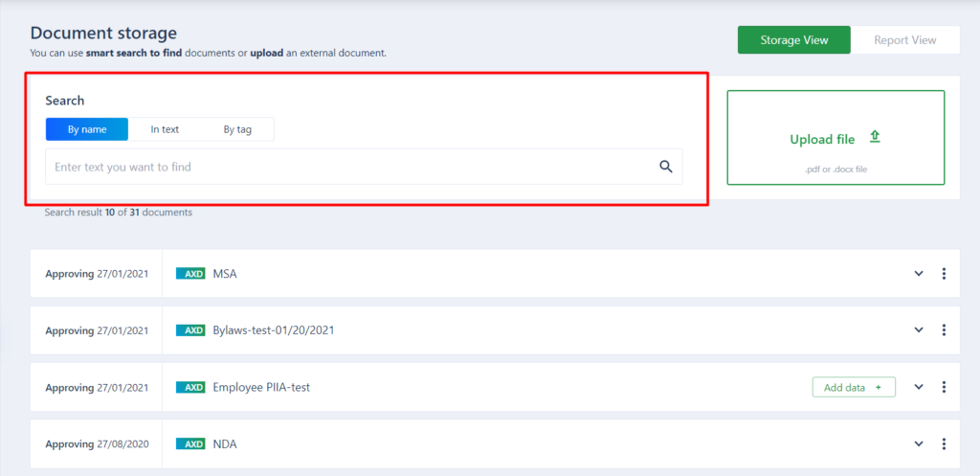Click Approving 27/01/2021 status on MSA row
Viewport: 980px width, 476px height.
tap(97, 273)
